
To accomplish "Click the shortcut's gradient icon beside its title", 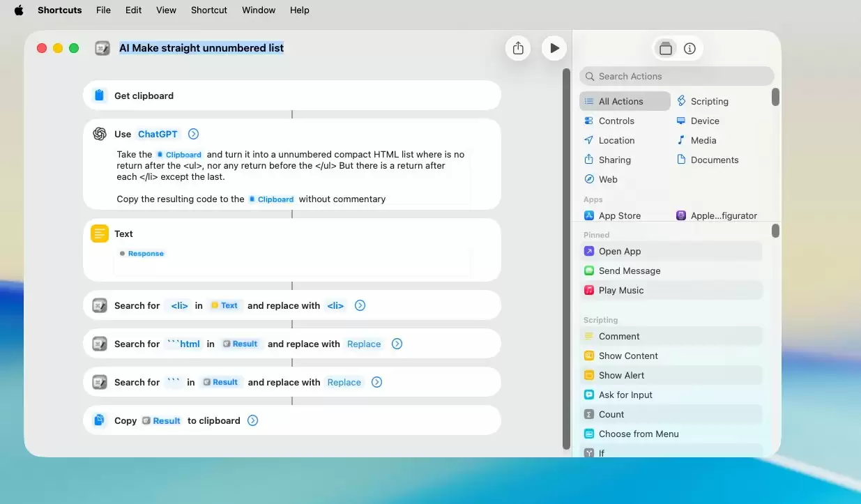I will (x=102, y=48).
